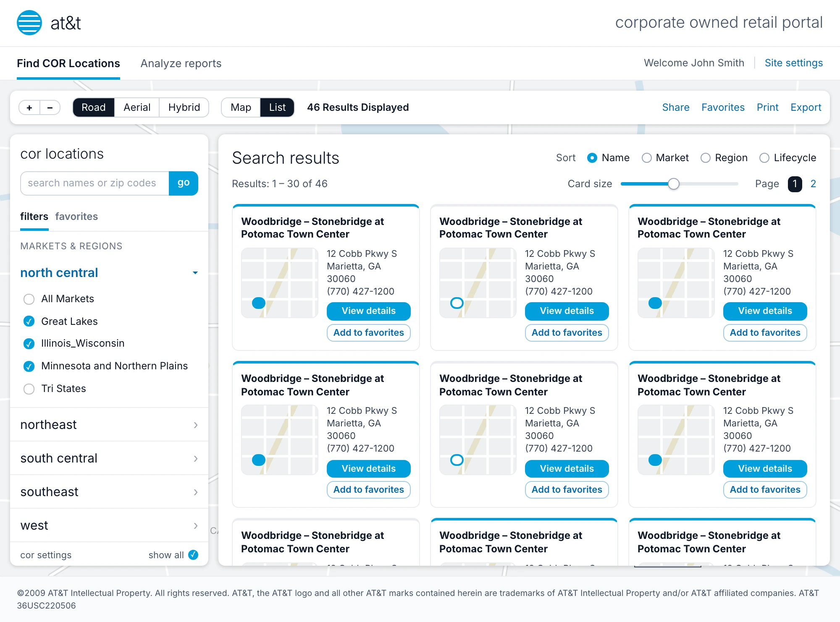Uncheck Minnesota and Northern Plains market
Viewport: 840px width, 622px height.
click(x=29, y=366)
